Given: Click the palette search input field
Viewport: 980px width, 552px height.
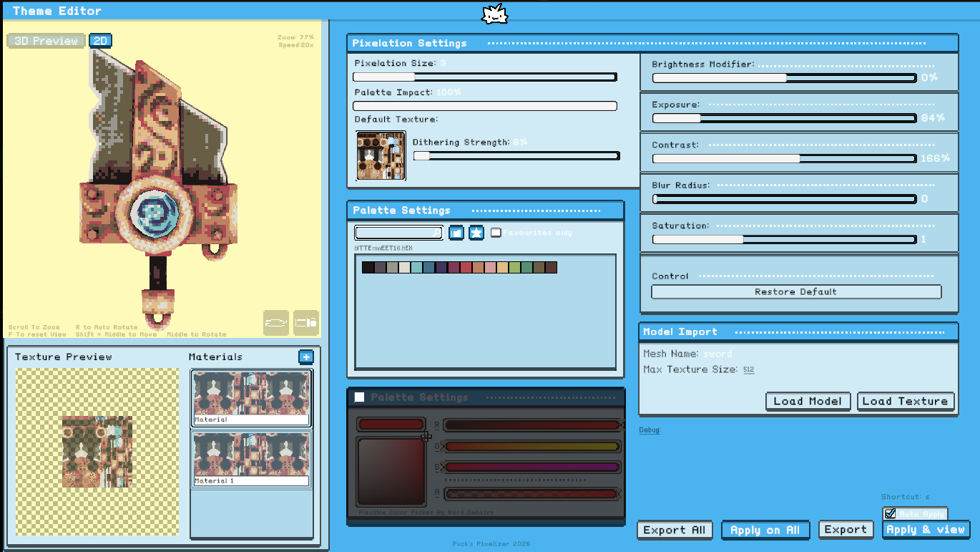Looking at the screenshot, I should [398, 233].
